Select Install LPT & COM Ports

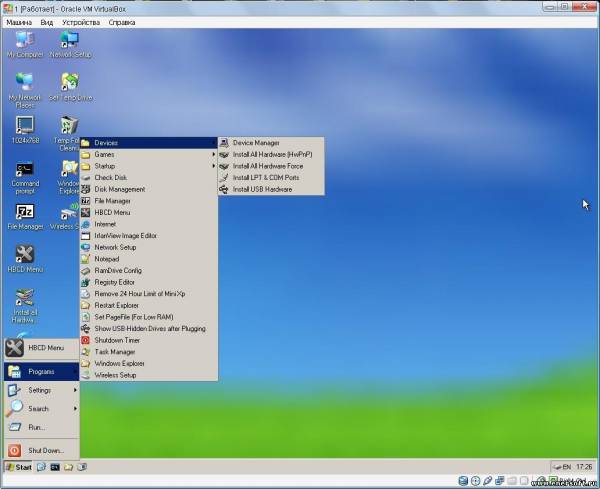click(x=271, y=178)
